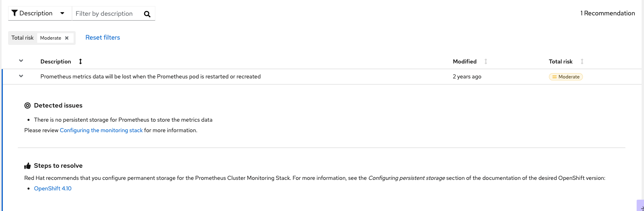Click the search magnifier icon

147,14
